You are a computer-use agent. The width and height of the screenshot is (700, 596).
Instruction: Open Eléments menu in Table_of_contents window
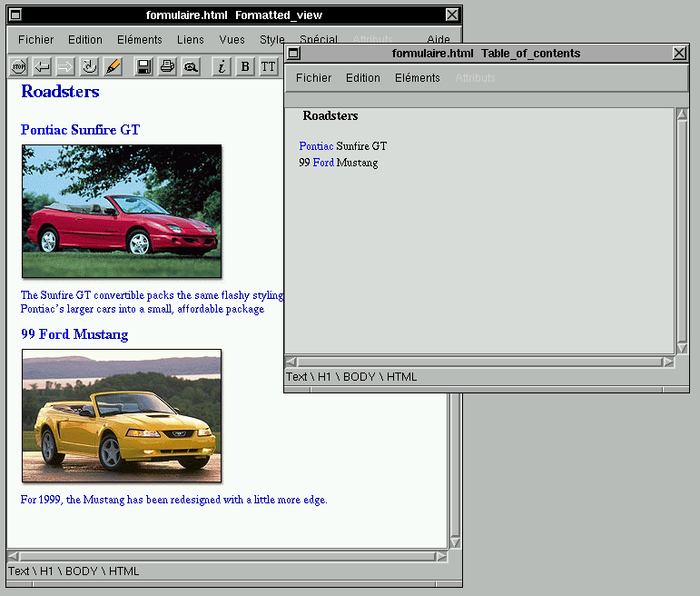point(418,78)
